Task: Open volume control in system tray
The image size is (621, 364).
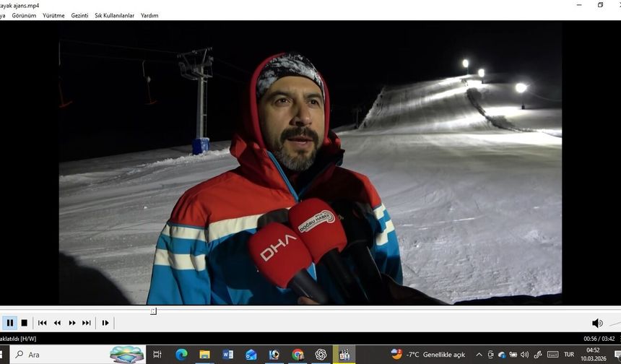Action: point(525,355)
